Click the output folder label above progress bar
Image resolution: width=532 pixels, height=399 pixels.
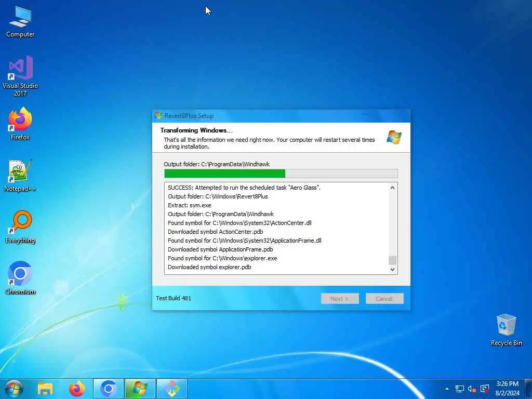[x=217, y=164]
